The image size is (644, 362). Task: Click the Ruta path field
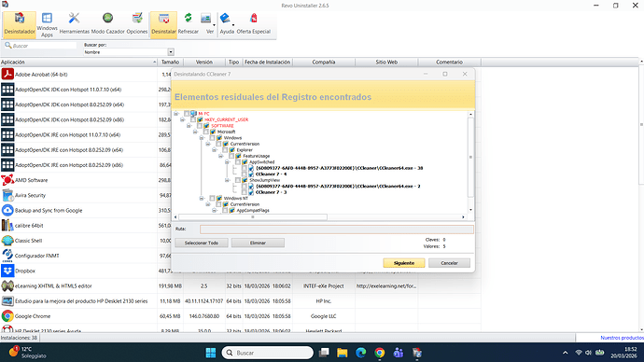coord(336,229)
